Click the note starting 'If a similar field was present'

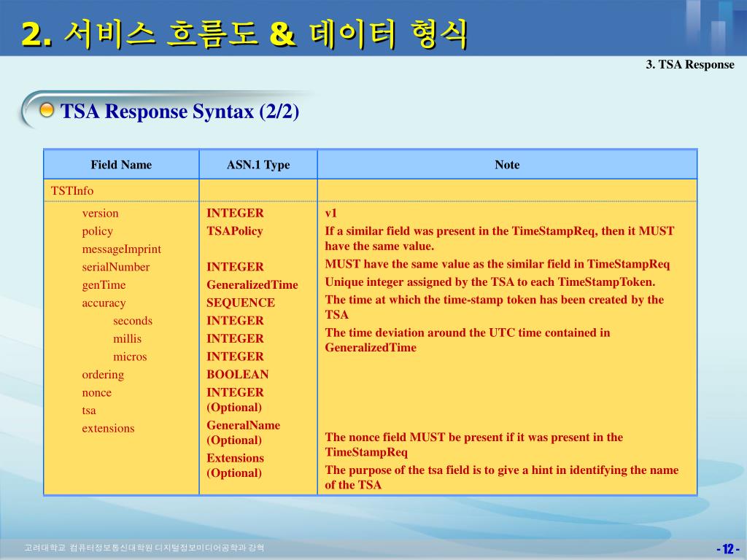point(499,238)
